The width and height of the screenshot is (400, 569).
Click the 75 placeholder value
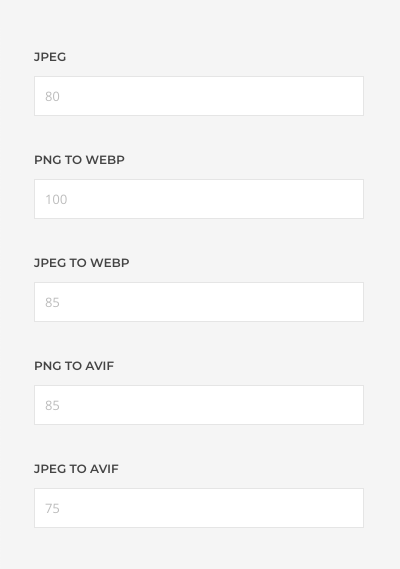tap(52, 509)
